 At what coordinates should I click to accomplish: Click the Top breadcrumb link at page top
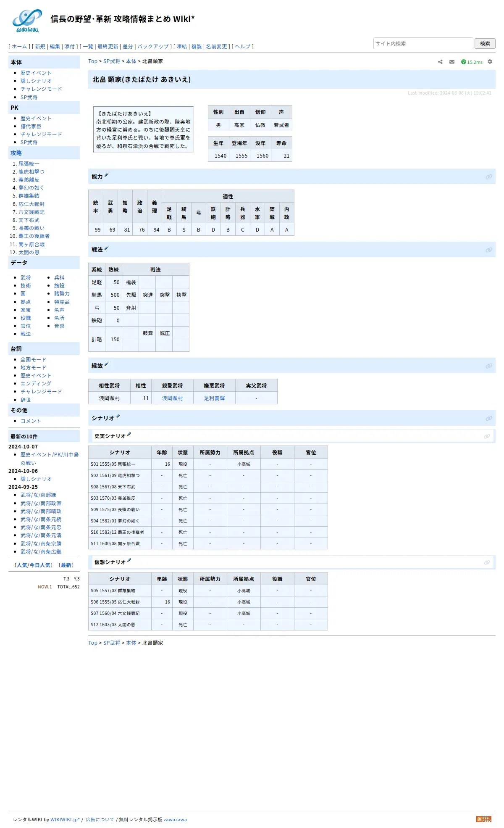click(x=93, y=61)
